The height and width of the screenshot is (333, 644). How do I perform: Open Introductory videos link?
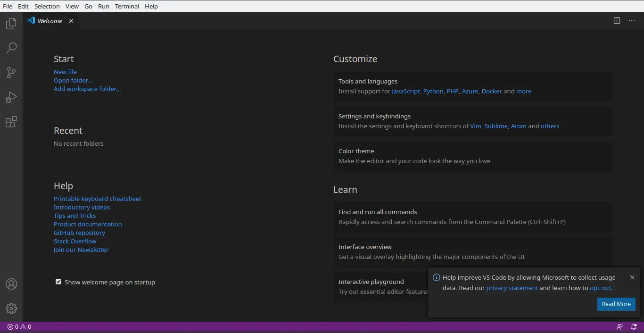click(82, 207)
